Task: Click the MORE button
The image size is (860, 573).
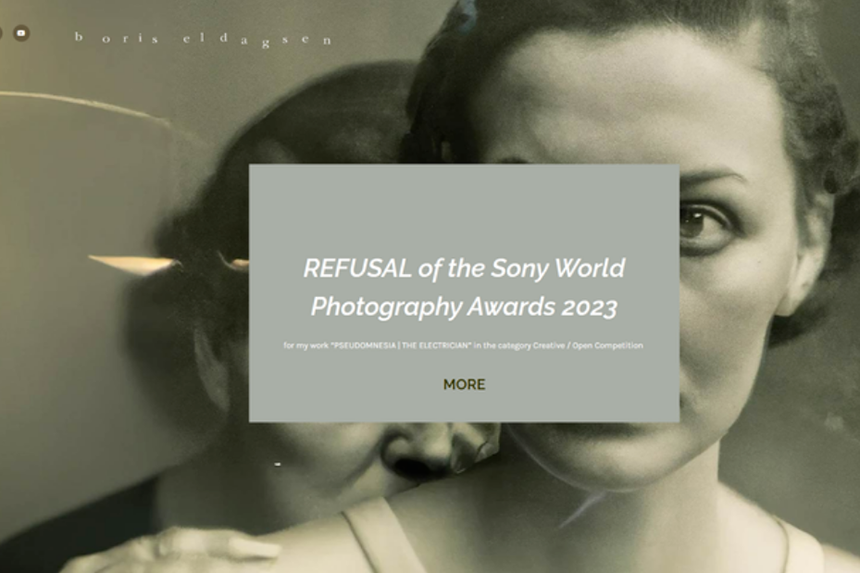Action: coord(464,384)
